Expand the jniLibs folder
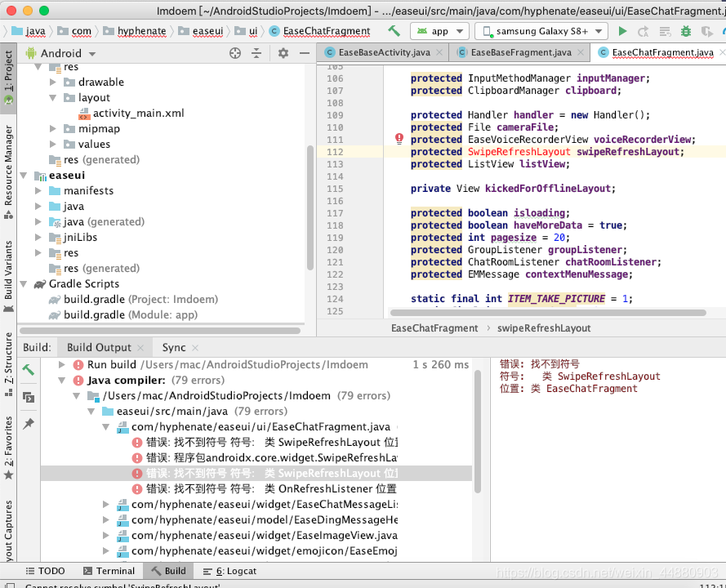The image size is (726, 588). click(x=38, y=238)
